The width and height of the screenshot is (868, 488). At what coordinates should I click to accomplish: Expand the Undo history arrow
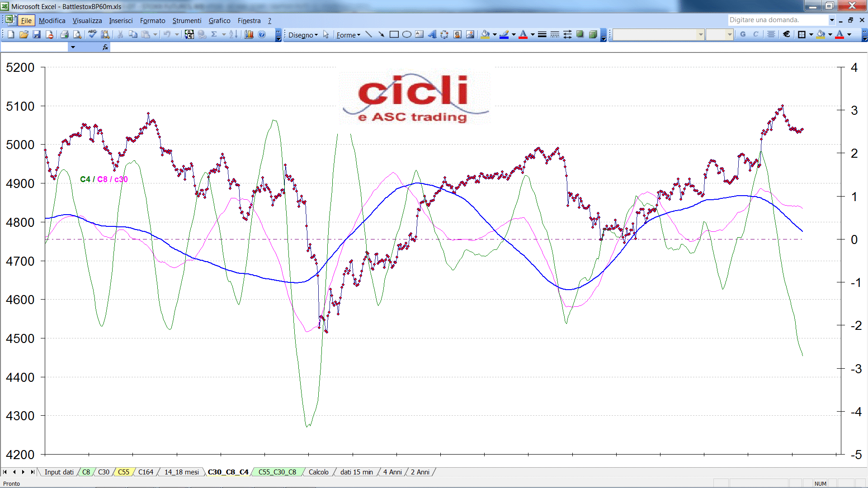click(177, 34)
